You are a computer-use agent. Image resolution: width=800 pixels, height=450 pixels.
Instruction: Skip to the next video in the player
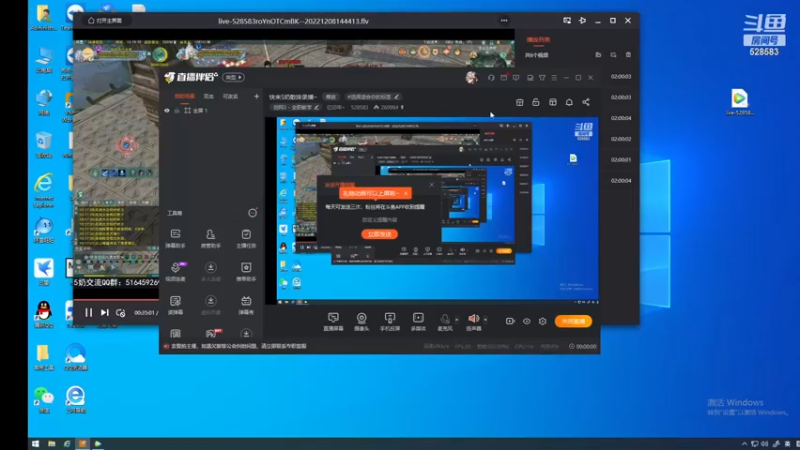click(x=105, y=313)
